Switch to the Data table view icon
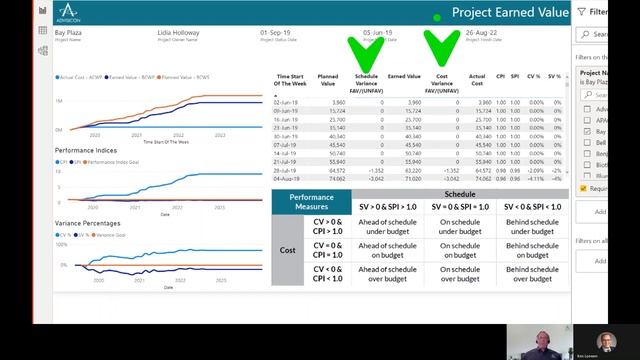 [x=42, y=30]
